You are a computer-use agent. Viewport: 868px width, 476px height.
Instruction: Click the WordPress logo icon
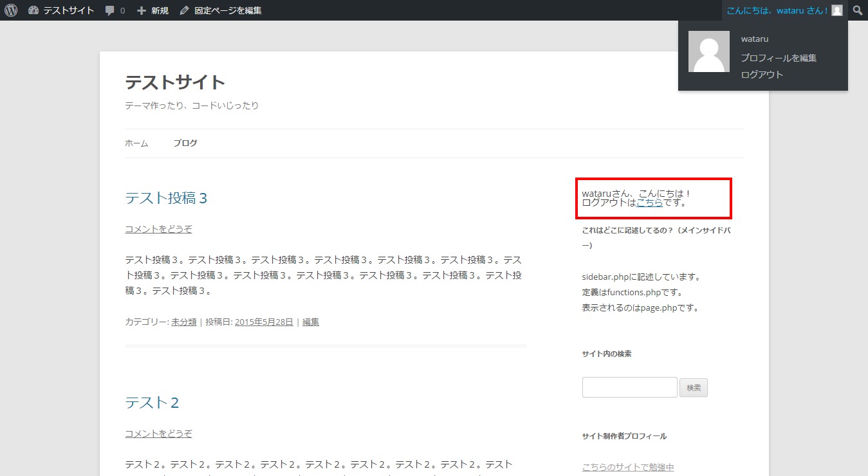tap(11, 10)
